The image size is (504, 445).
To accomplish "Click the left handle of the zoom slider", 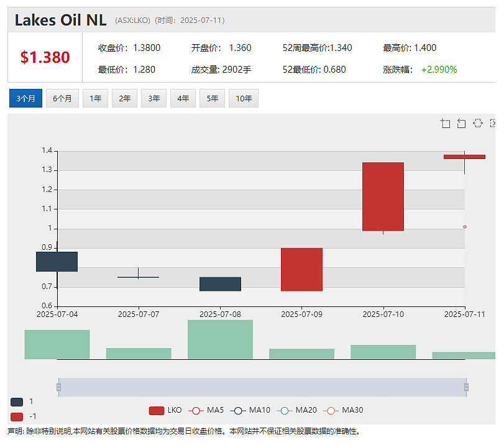I will (58, 387).
